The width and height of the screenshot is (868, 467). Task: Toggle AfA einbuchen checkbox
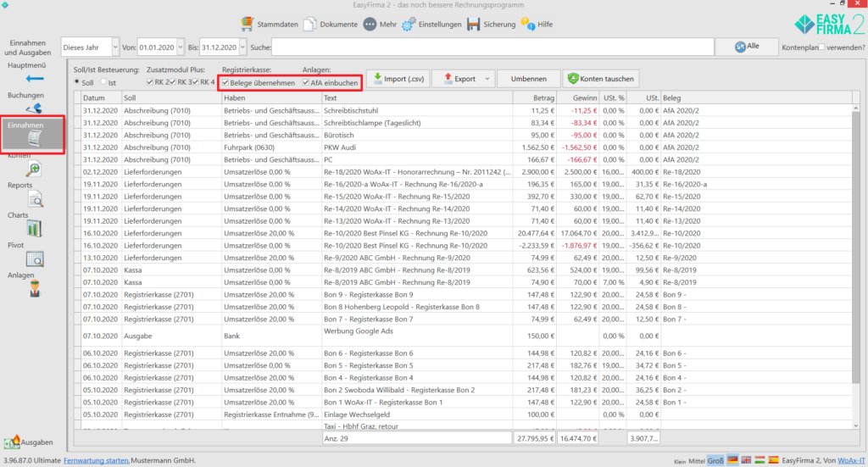(305, 82)
